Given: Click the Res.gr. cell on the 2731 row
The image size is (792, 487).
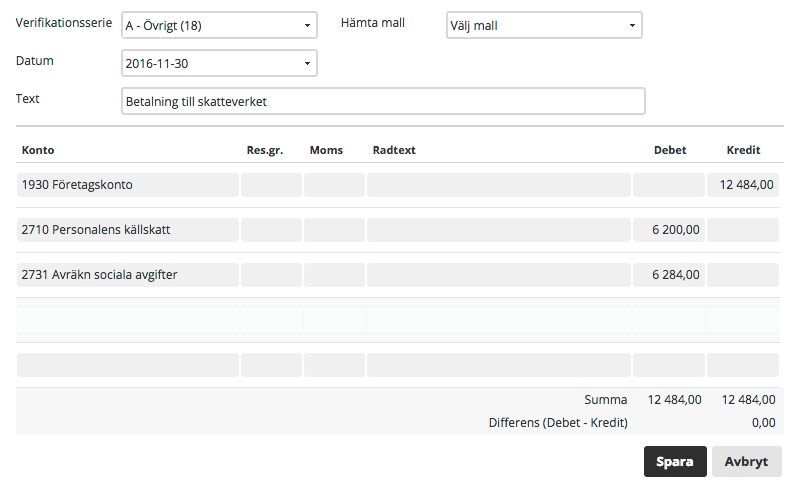Looking at the screenshot, I should 271,275.
